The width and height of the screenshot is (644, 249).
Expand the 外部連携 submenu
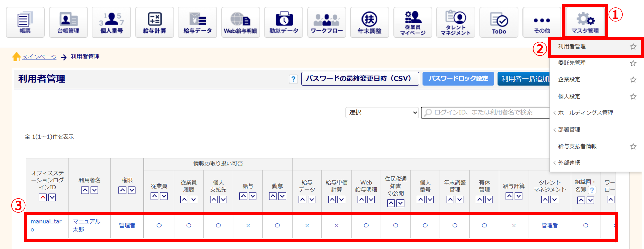click(x=569, y=163)
